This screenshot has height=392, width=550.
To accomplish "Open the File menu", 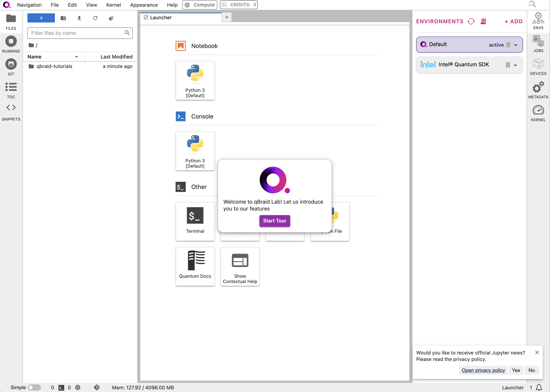I will pyautogui.click(x=55, y=5).
